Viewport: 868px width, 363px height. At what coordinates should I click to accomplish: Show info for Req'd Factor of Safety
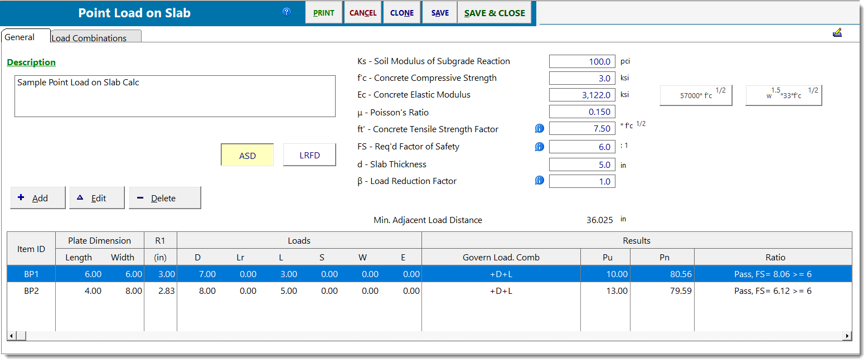pyautogui.click(x=539, y=146)
